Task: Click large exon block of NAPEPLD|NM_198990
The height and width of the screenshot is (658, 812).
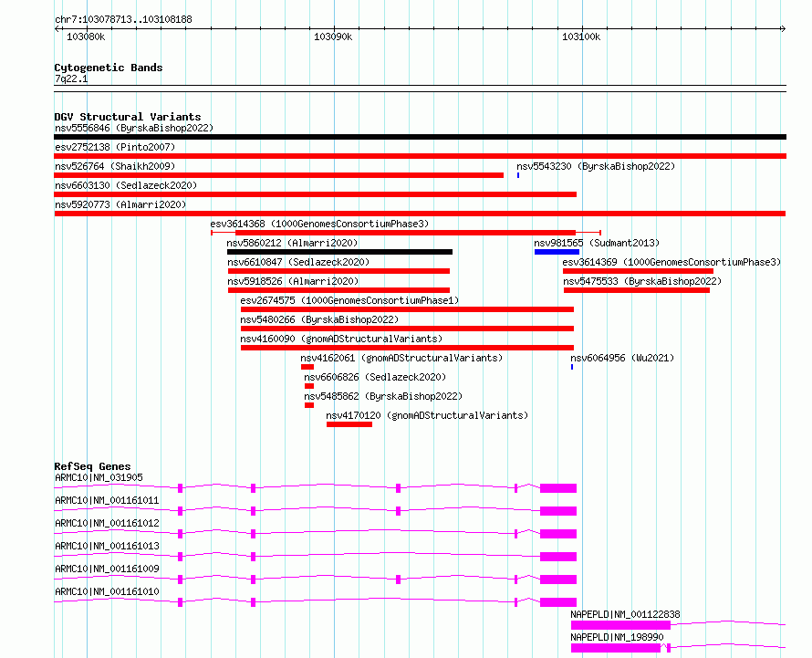Action: tap(616, 648)
